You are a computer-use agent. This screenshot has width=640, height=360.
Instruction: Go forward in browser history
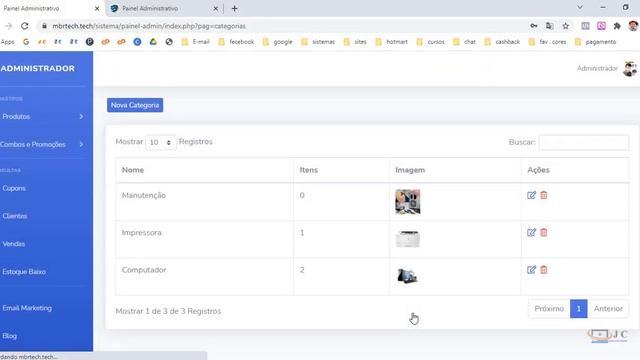coord(9,26)
